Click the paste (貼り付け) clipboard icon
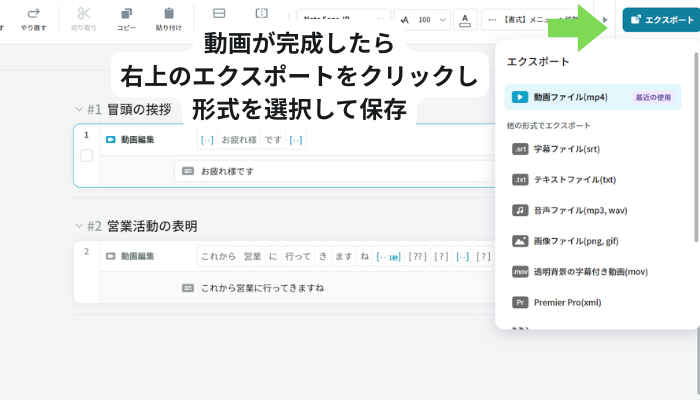Viewport: 700px width, 400px height. 169,13
